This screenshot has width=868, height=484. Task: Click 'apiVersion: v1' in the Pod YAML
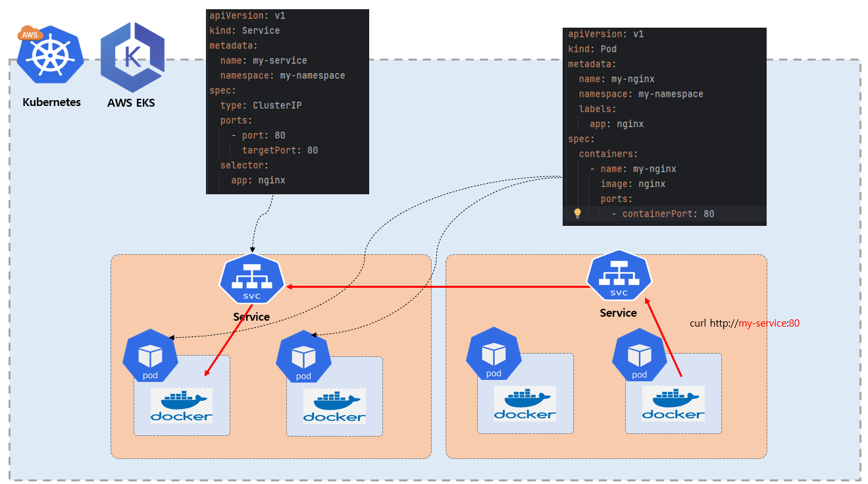[x=607, y=34]
